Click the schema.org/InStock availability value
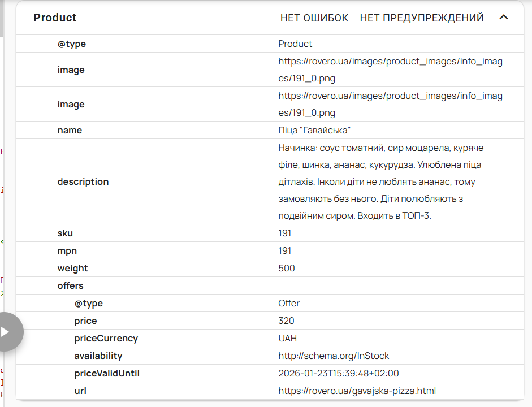This screenshot has width=532, height=407. click(x=334, y=356)
